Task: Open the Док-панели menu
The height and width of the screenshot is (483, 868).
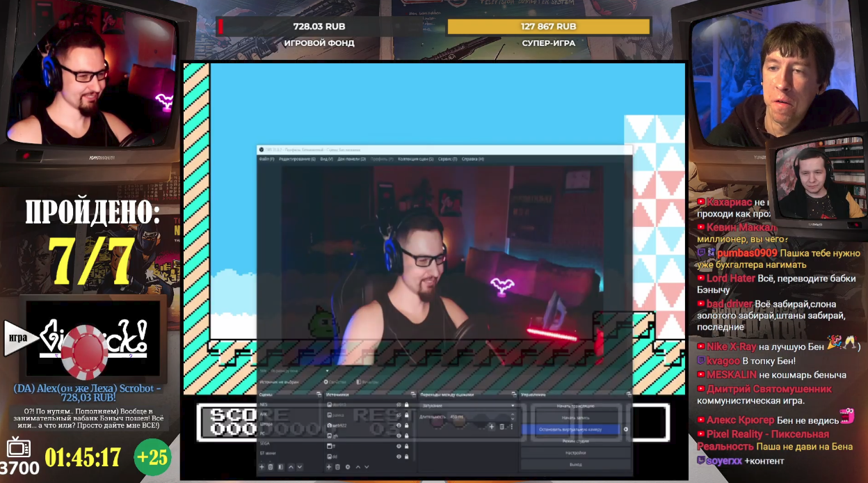Action: pyautogui.click(x=352, y=159)
